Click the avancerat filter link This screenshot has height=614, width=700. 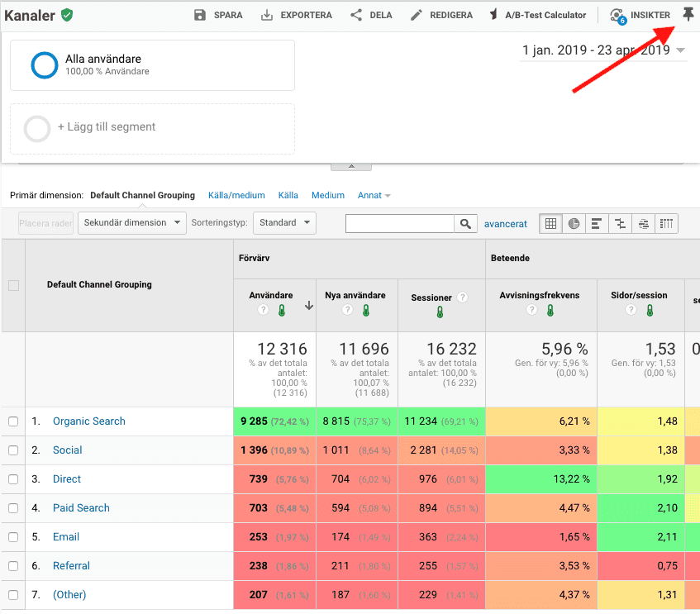(505, 224)
